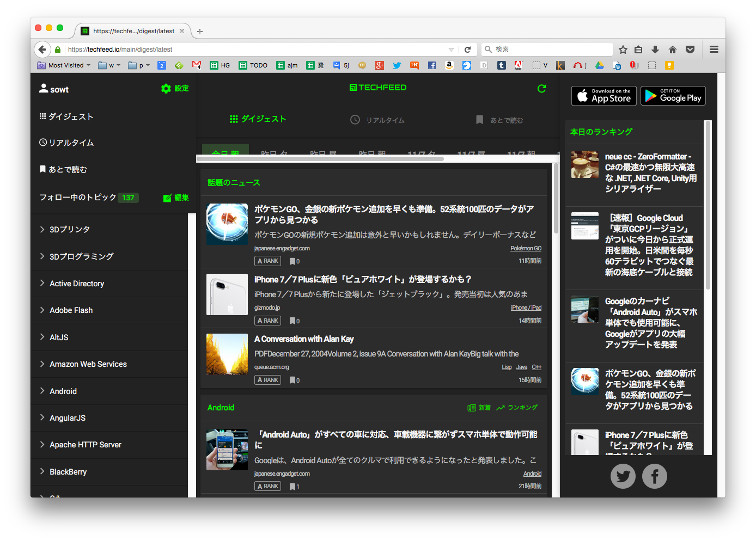This screenshot has width=756, height=541.
Task: Click the browser back button
Action: [x=42, y=50]
